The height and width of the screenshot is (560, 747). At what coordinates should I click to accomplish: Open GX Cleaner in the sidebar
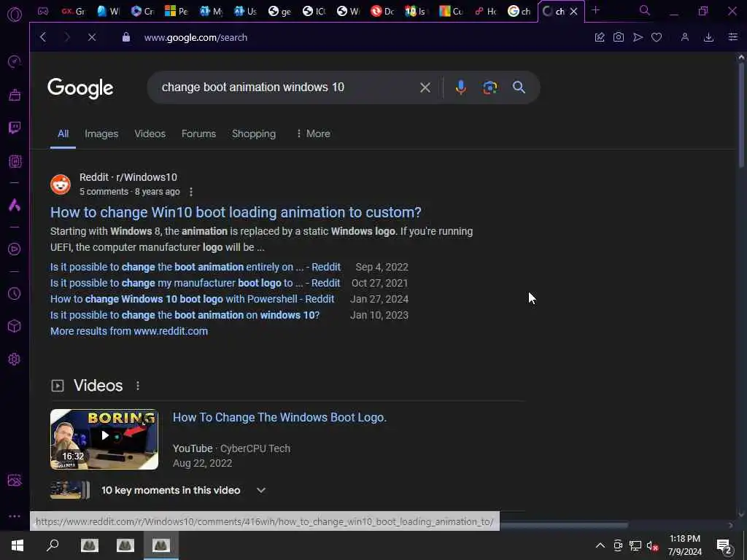(x=15, y=95)
